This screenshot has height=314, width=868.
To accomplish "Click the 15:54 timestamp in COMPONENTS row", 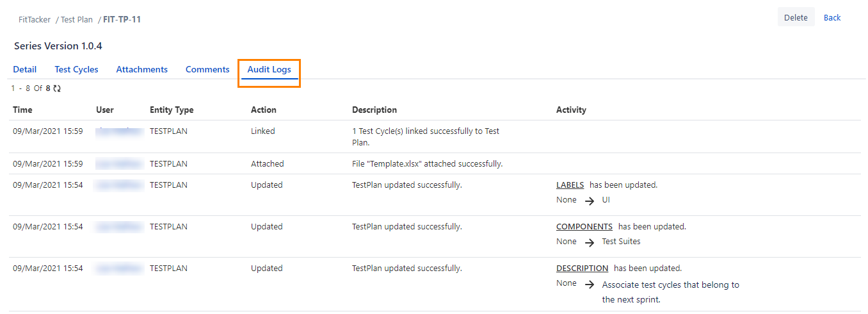I will pos(48,226).
